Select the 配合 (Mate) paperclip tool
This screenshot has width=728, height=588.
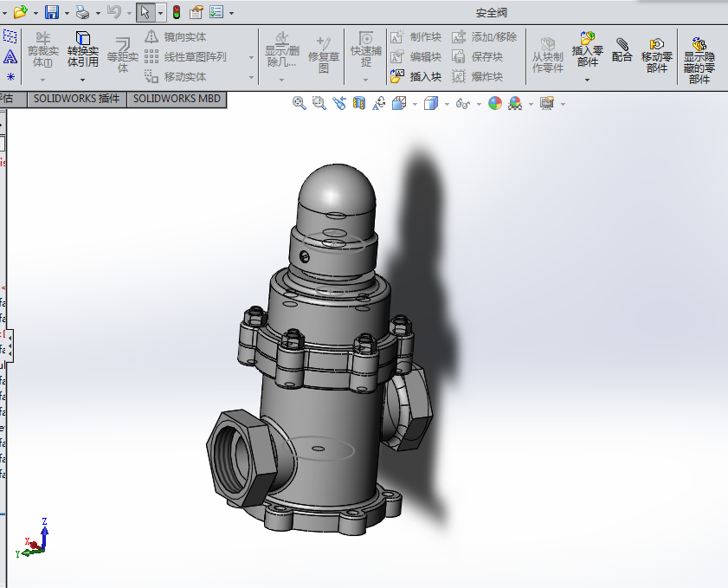[622, 50]
